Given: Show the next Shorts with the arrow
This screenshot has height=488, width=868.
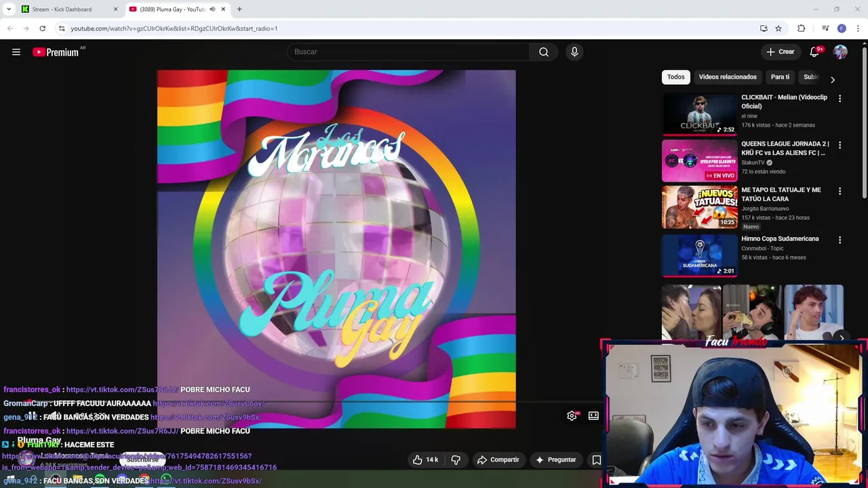Looking at the screenshot, I should pyautogui.click(x=842, y=338).
